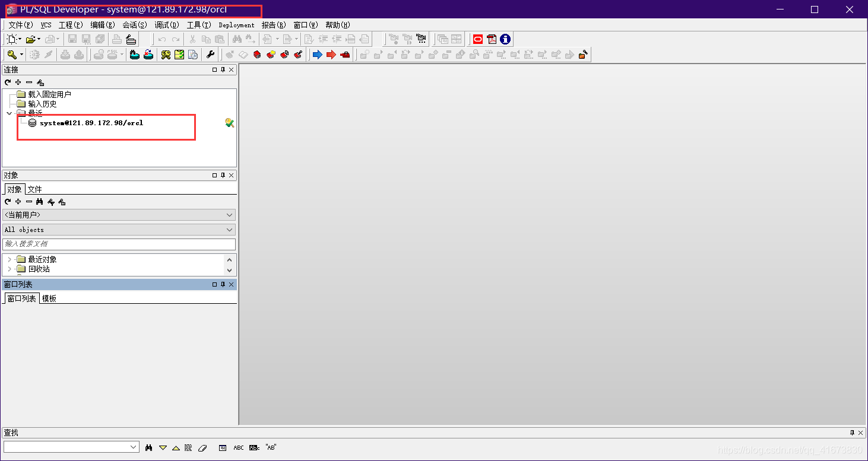This screenshot has width=868, height=461.
Task: Pin the 对象 panel
Action: click(x=223, y=176)
